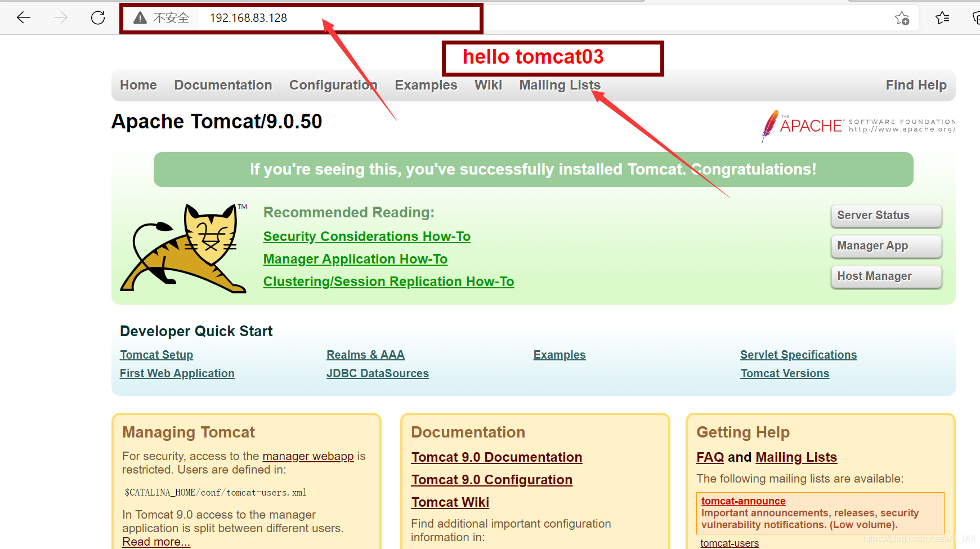Open Clustering/Session Replication How-To link
The height and width of the screenshot is (549, 980).
point(388,282)
